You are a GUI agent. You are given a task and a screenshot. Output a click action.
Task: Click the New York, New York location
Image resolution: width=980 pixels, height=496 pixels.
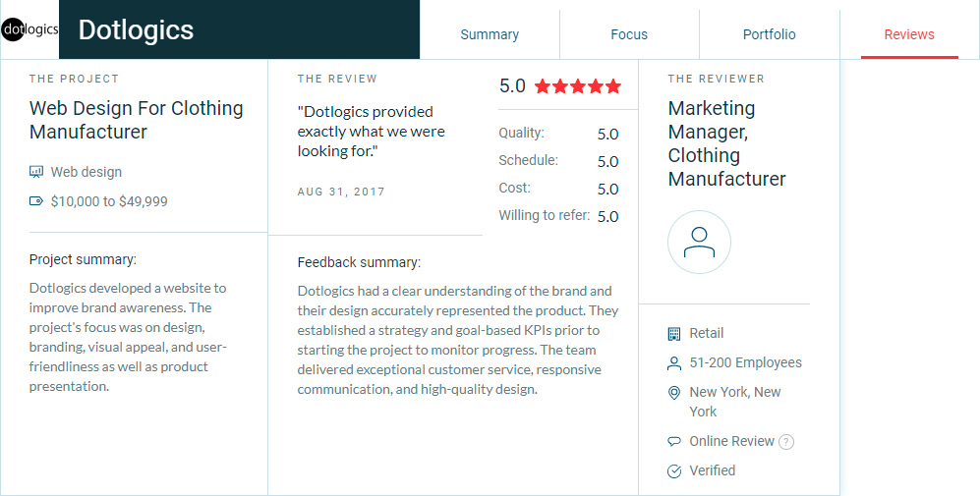(x=735, y=402)
